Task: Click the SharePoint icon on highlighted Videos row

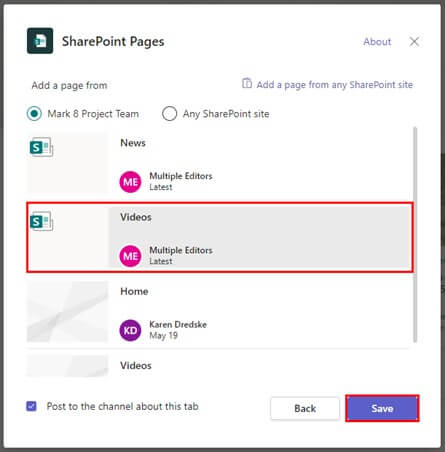Action: pyautogui.click(x=41, y=221)
